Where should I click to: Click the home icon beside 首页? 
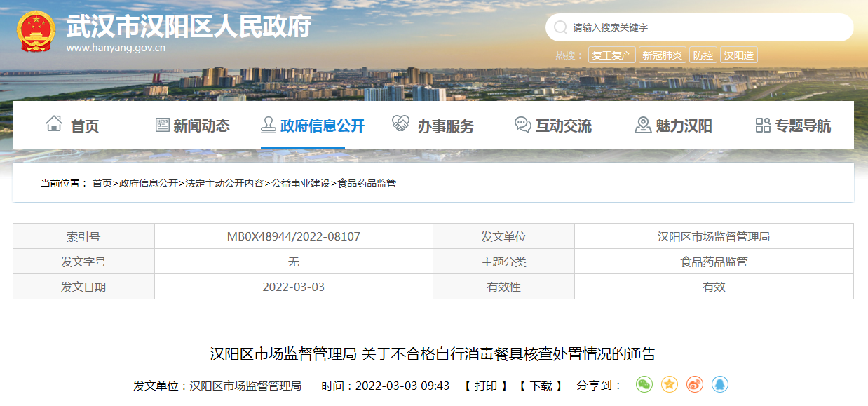click(54, 124)
